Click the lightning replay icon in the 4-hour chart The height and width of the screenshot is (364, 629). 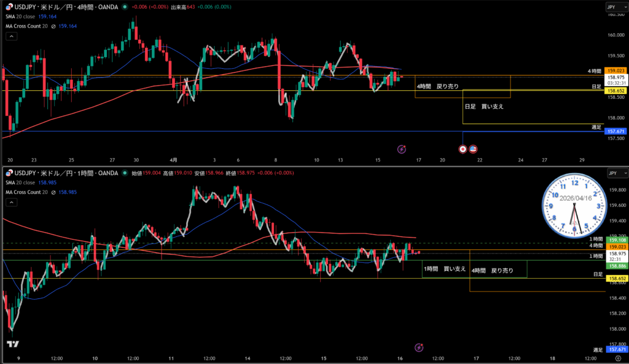coord(402,149)
